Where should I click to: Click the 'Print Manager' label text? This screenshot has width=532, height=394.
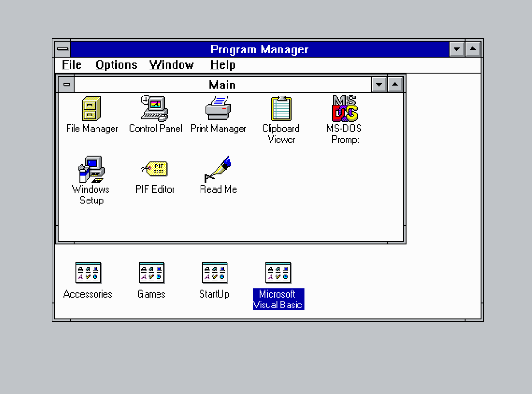(x=218, y=129)
